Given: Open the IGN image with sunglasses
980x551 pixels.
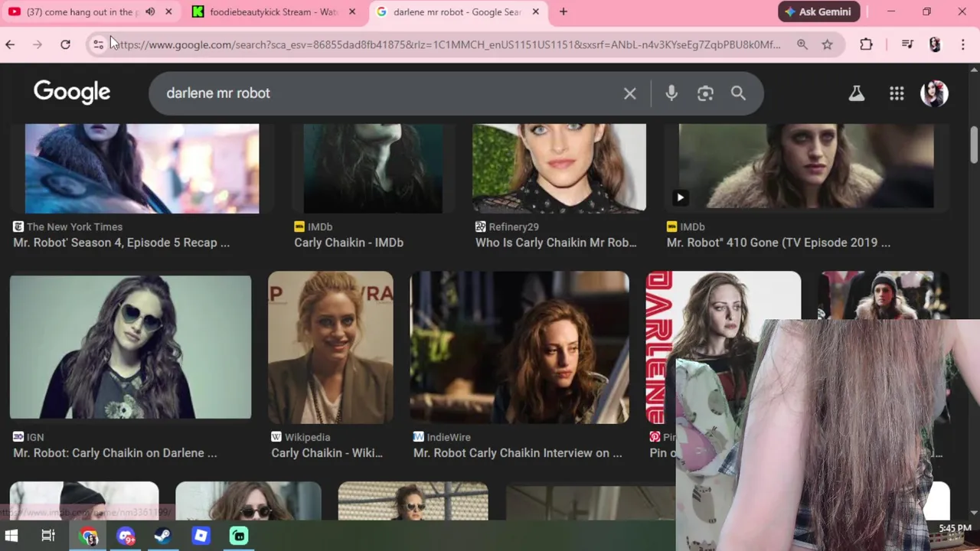Looking at the screenshot, I should (x=130, y=347).
